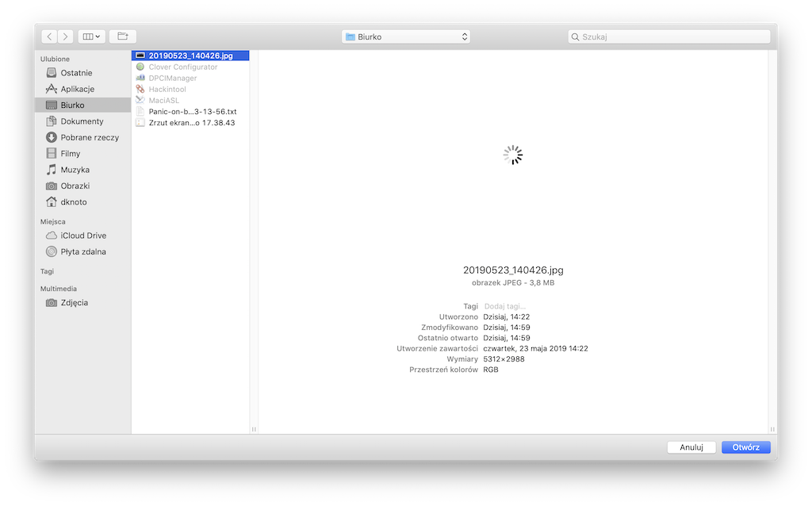812x506 pixels.
Task: Create a new folder using toolbar icon
Action: click(123, 36)
